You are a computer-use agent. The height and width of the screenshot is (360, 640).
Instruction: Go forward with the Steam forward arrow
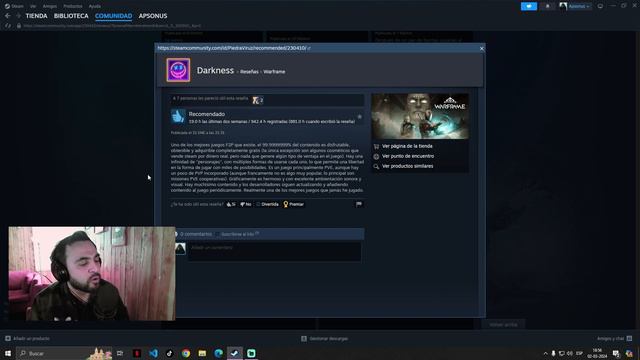18,16
